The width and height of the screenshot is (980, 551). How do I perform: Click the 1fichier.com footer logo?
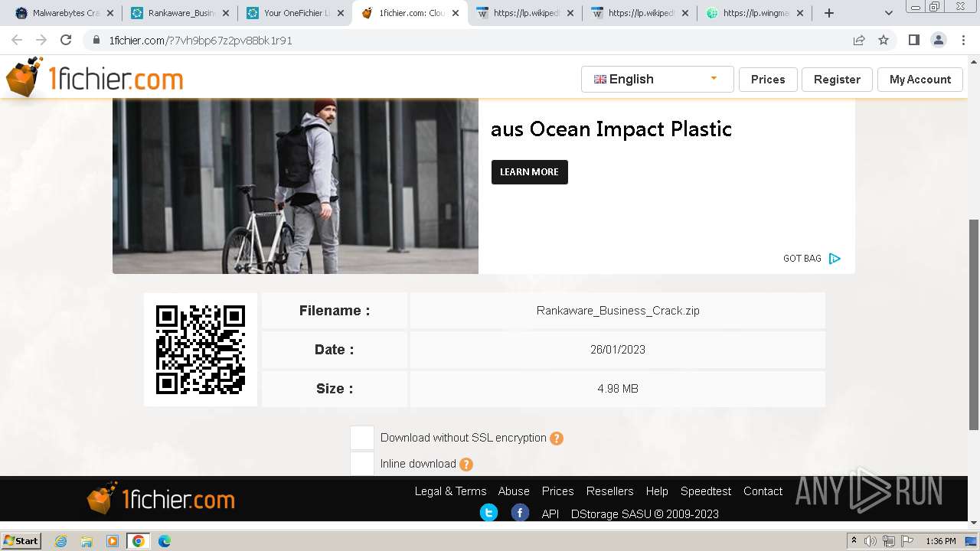click(x=161, y=499)
